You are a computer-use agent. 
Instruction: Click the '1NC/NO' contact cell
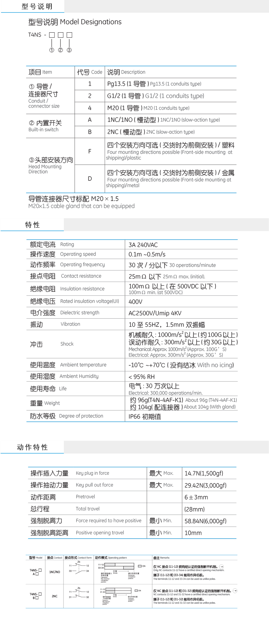click(x=54, y=572)
